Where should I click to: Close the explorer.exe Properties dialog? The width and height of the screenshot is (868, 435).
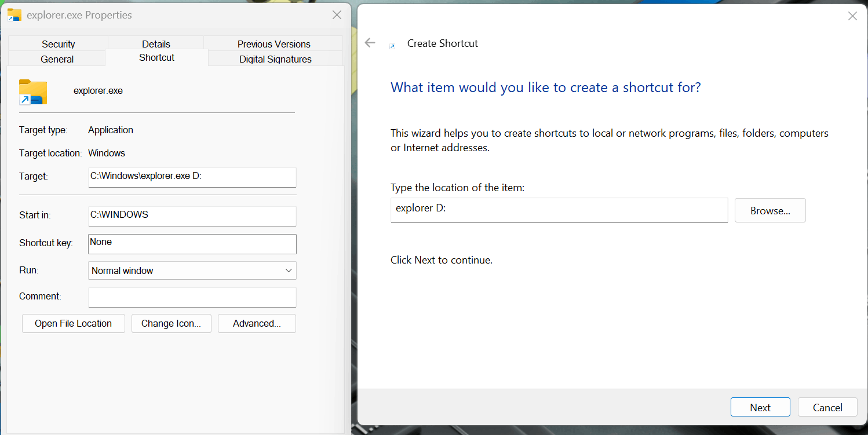click(337, 15)
